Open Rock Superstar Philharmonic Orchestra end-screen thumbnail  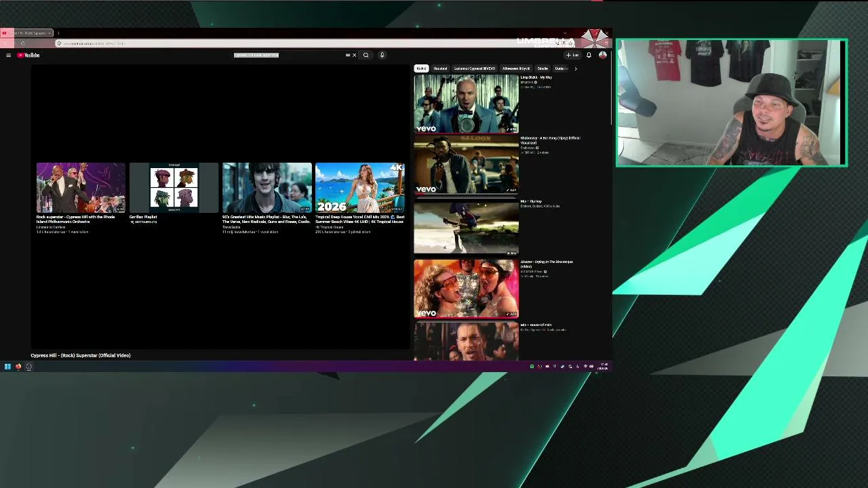click(81, 188)
